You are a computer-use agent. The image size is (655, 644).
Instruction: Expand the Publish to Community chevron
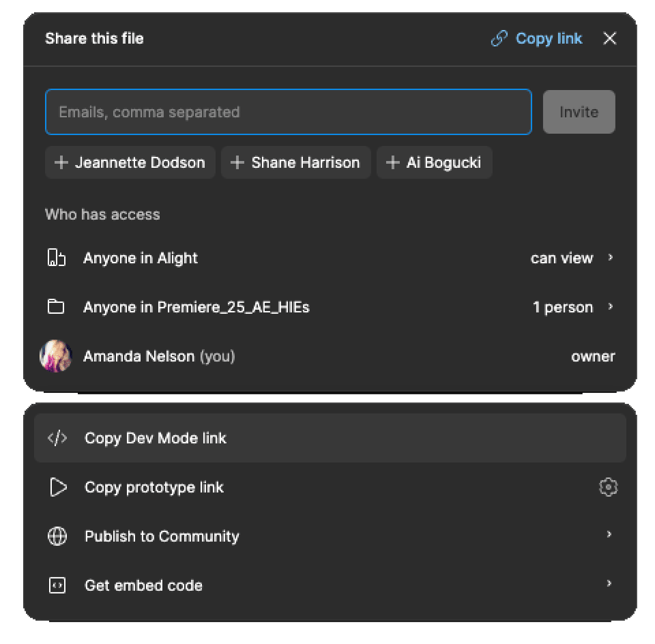pos(609,535)
